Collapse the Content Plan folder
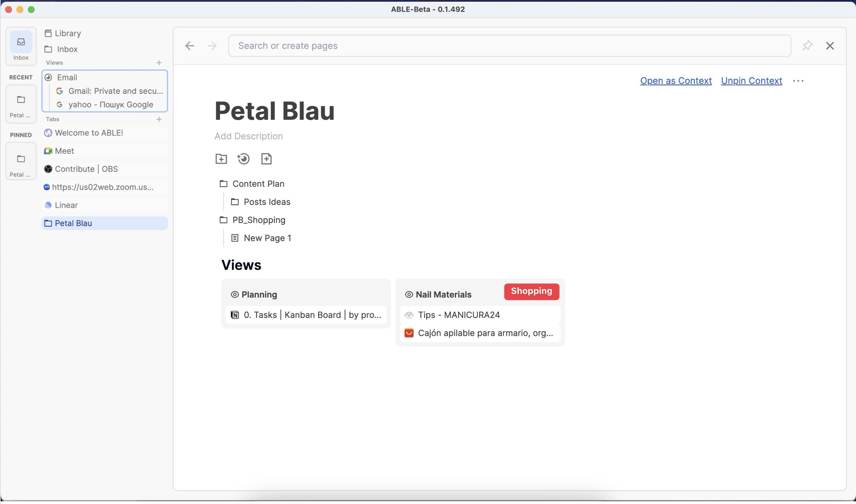856x504 pixels. [x=223, y=184]
